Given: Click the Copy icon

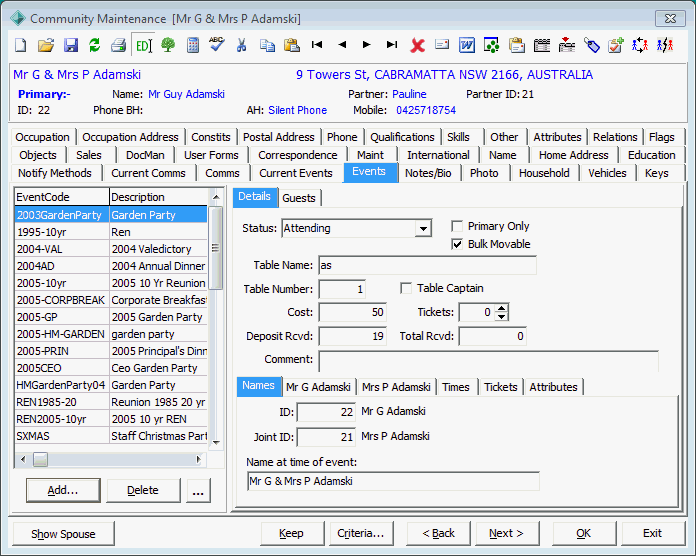Looking at the screenshot, I should click(x=267, y=45).
